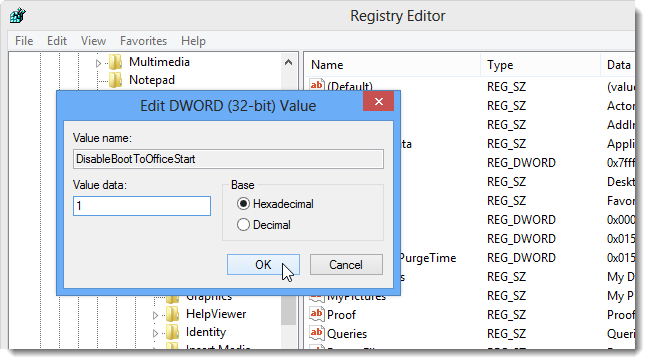650x364 pixels.
Task: Click the Proof string value icon
Action: [317, 314]
